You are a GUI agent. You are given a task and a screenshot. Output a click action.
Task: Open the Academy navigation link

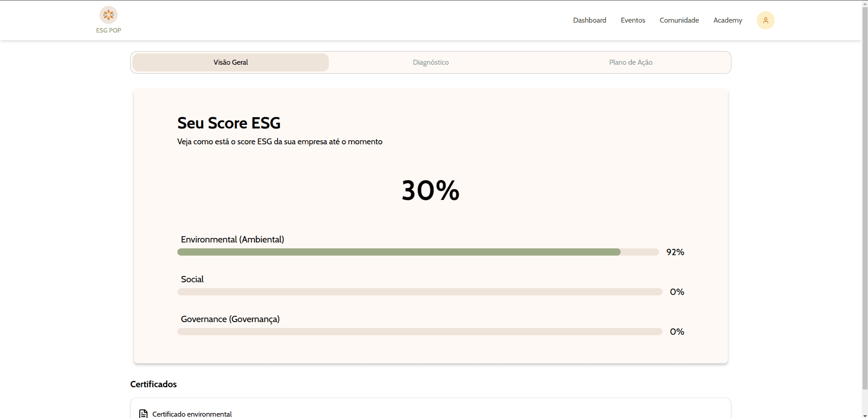coord(727,20)
